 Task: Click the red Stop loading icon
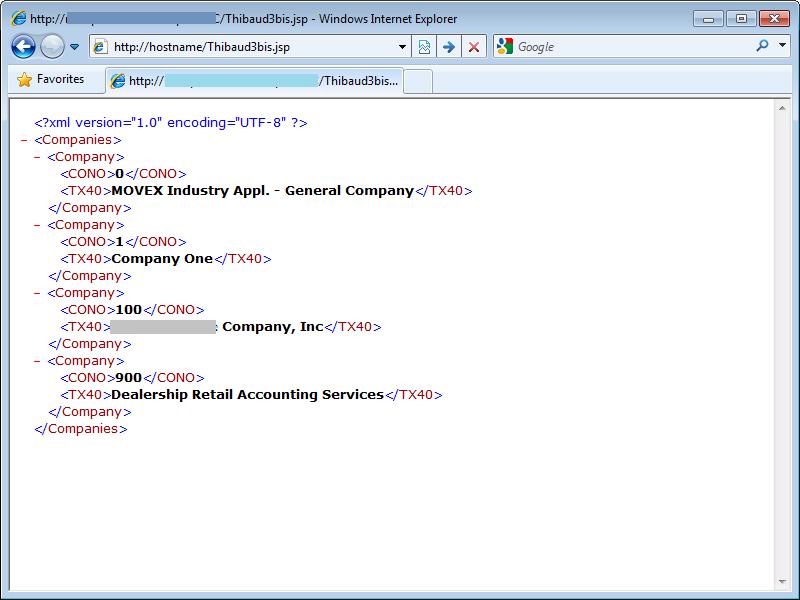[x=474, y=47]
